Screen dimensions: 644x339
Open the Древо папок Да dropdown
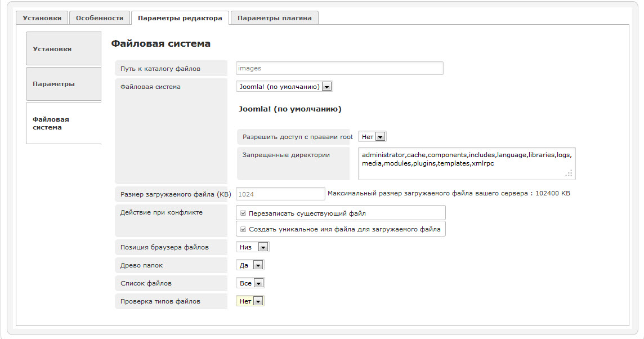(x=250, y=265)
